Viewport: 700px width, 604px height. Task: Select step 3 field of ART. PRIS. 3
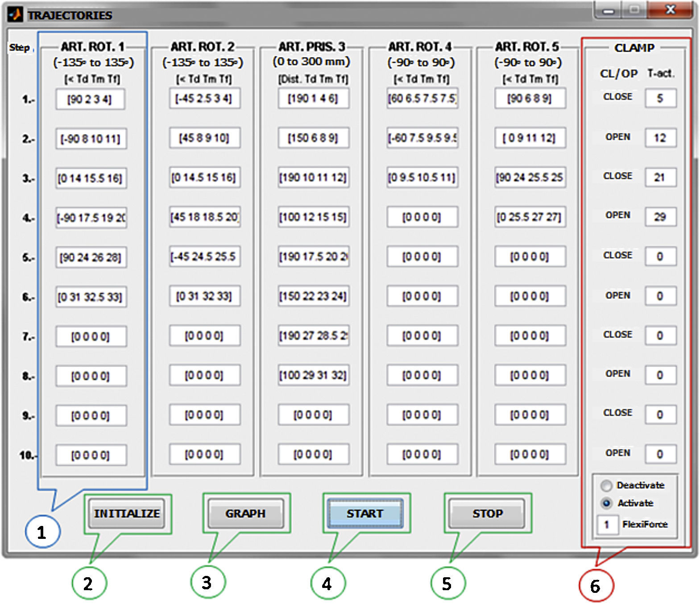coord(313,178)
